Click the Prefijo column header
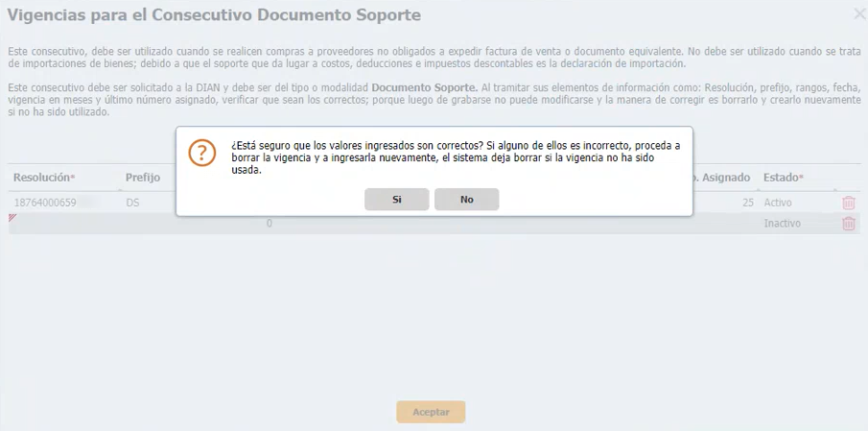Screen dimensions: 868x431 point(142,178)
